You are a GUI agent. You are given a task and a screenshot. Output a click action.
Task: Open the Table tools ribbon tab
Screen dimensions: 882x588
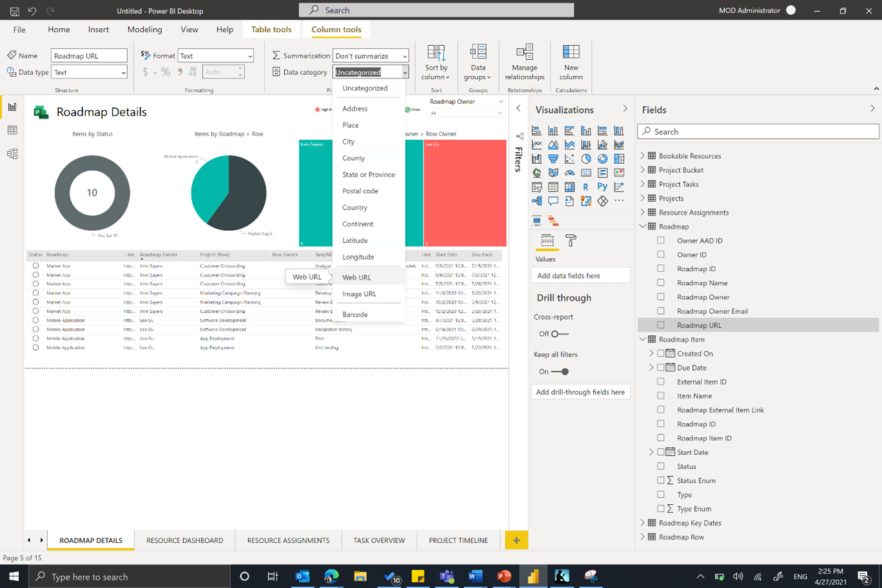tap(271, 30)
